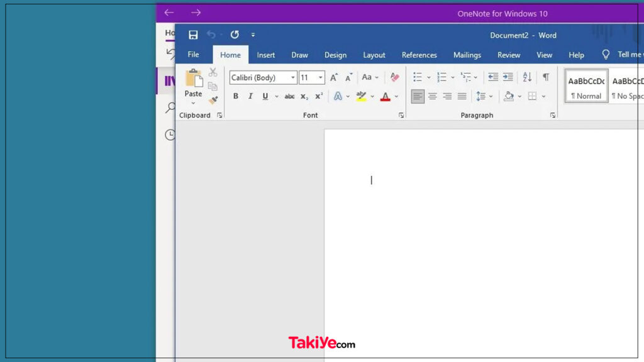The width and height of the screenshot is (644, 362).
Task: Open the Font dialog launcher
Action: coord(401,116)
